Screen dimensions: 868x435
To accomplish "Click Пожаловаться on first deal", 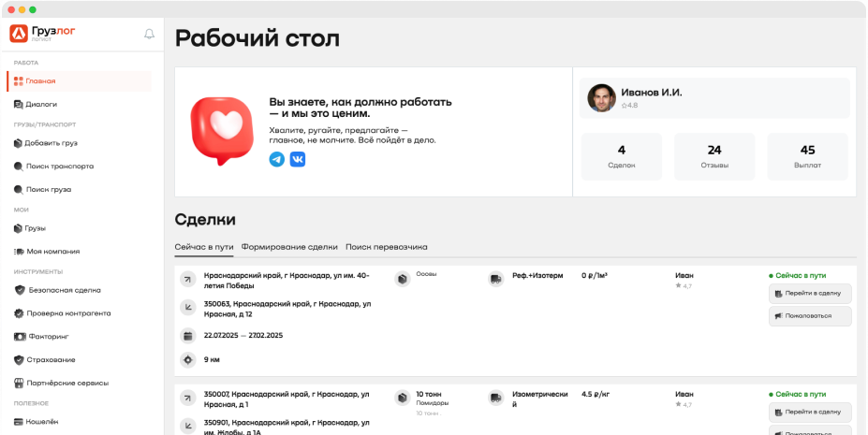I will click(x=810, y=316).
